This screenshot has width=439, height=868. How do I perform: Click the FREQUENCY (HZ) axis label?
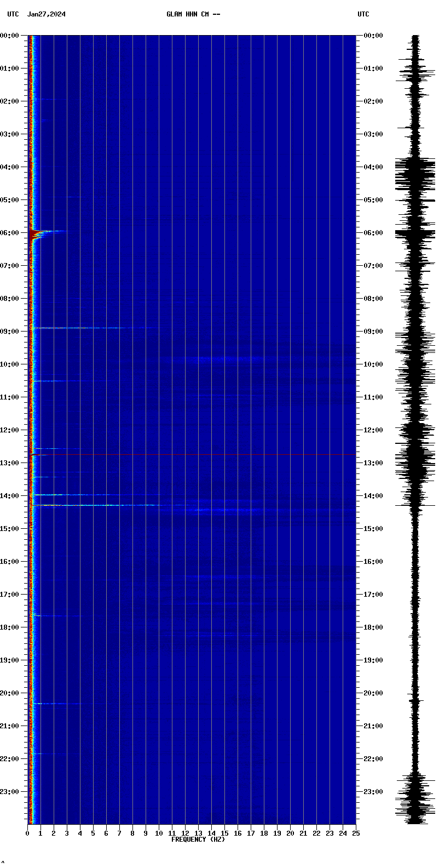click(198, 840)
